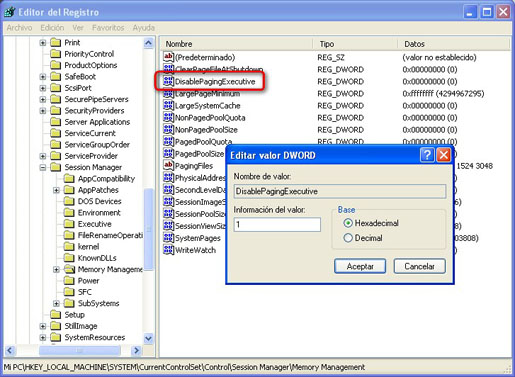Screen dimensions: 515x377
Task: Click the Environment folder icon
Action: pos(69,213)
